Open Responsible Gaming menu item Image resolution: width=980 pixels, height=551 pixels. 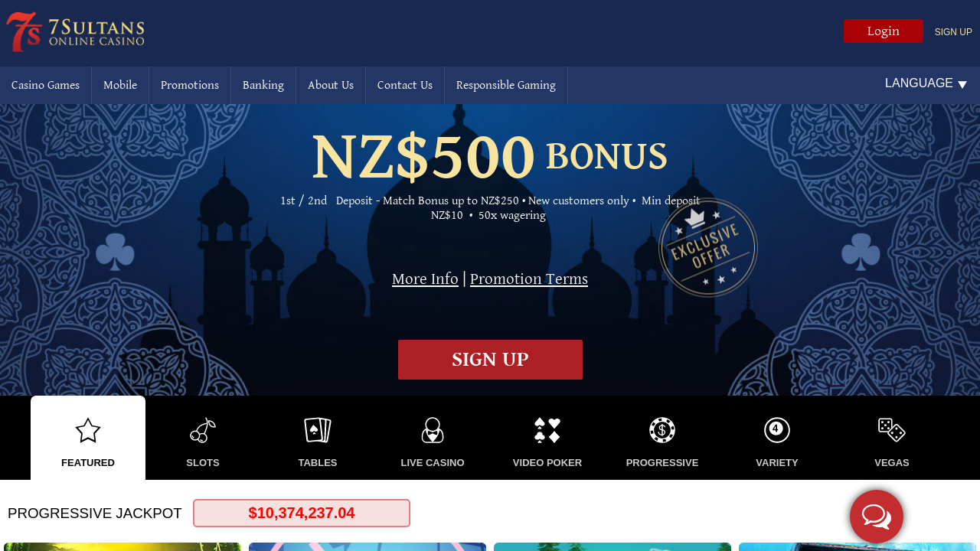coord(506,85)
